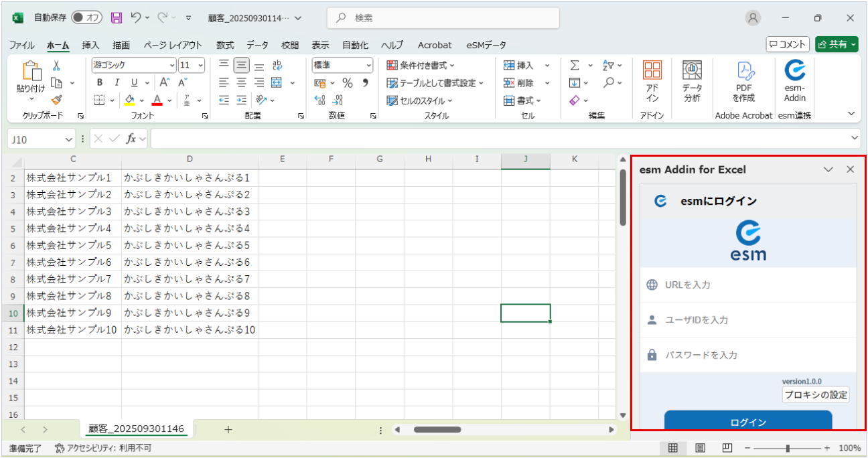Click the Wrap Text icon
Viewport: 868px width, 458px height.
[277, 66]
